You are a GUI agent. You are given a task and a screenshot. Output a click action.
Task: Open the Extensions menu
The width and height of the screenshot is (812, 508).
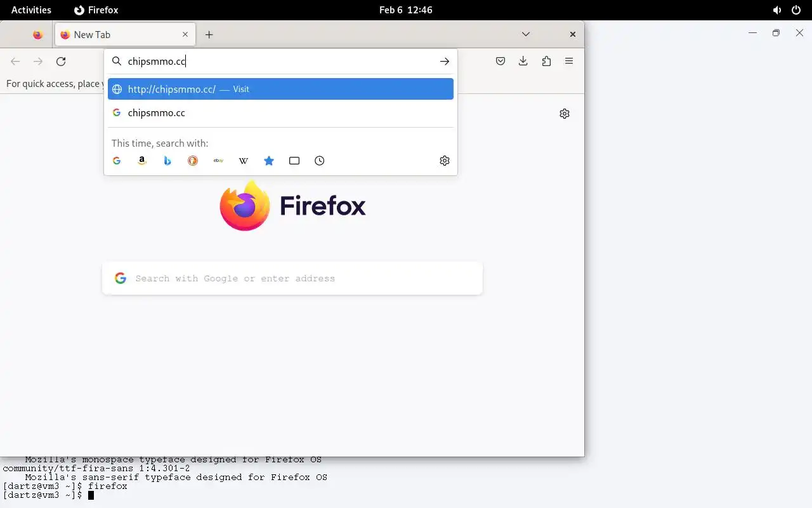[x=546, y=61]
